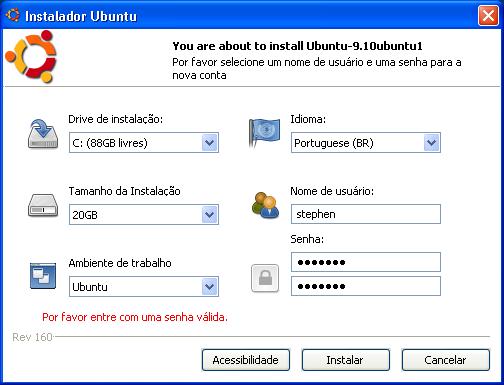The height and width of the screenshot is (385, 504).
Task: Open the Ambiente de trabalho Ubuntu dropdown
Action: coord(144,287)
